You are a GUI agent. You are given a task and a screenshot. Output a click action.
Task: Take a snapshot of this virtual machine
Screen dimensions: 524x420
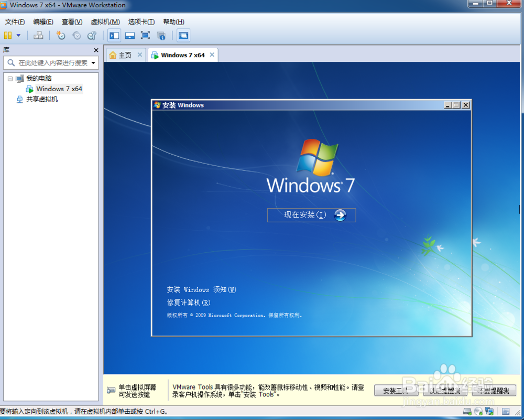coord(60,36)
